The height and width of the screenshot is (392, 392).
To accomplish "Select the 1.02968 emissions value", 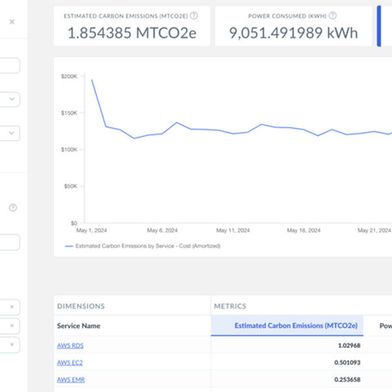I will coord(349,346).
